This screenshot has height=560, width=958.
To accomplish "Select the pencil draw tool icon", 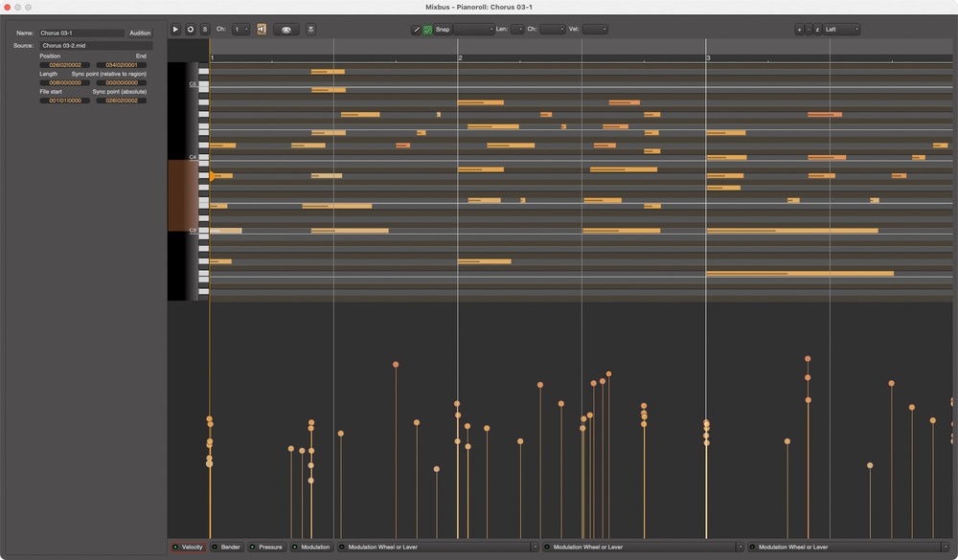I will click(417, 29).
